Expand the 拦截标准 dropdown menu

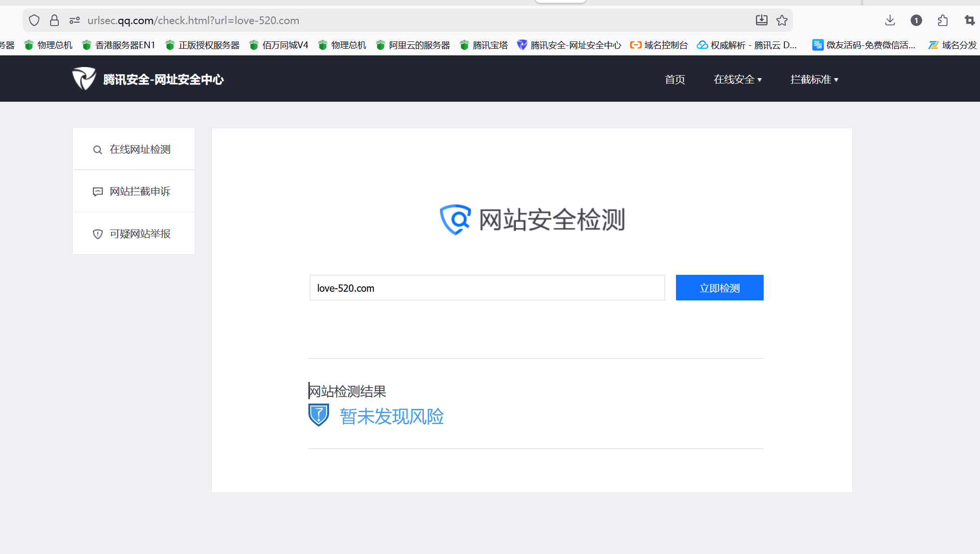click(x=814, y=80)
